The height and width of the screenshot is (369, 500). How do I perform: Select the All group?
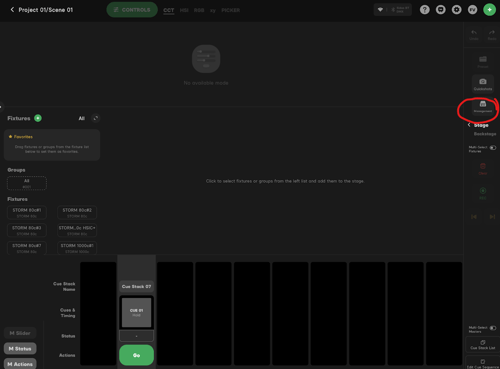[x=27, y=183]
